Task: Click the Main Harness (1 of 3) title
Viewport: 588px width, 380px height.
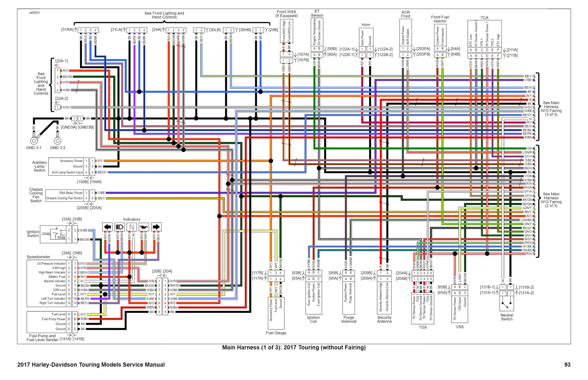Action: [294, 347]
